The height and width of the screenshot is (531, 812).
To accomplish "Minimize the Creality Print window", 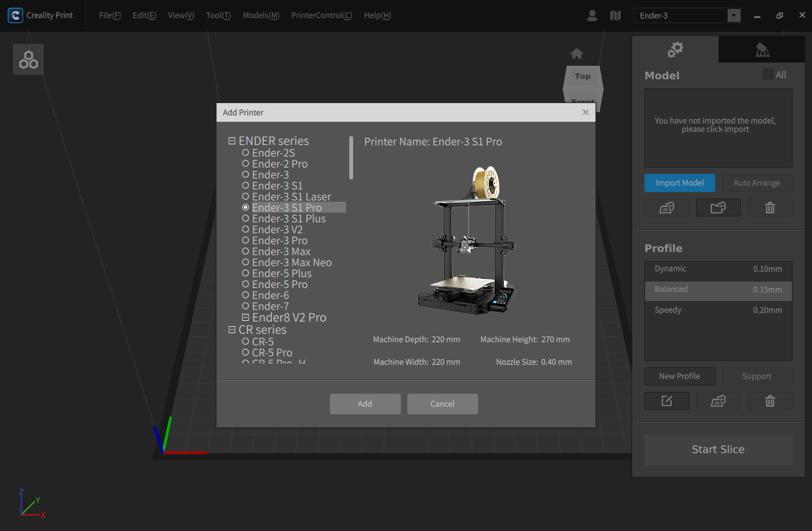I will [x=757, y=16].
